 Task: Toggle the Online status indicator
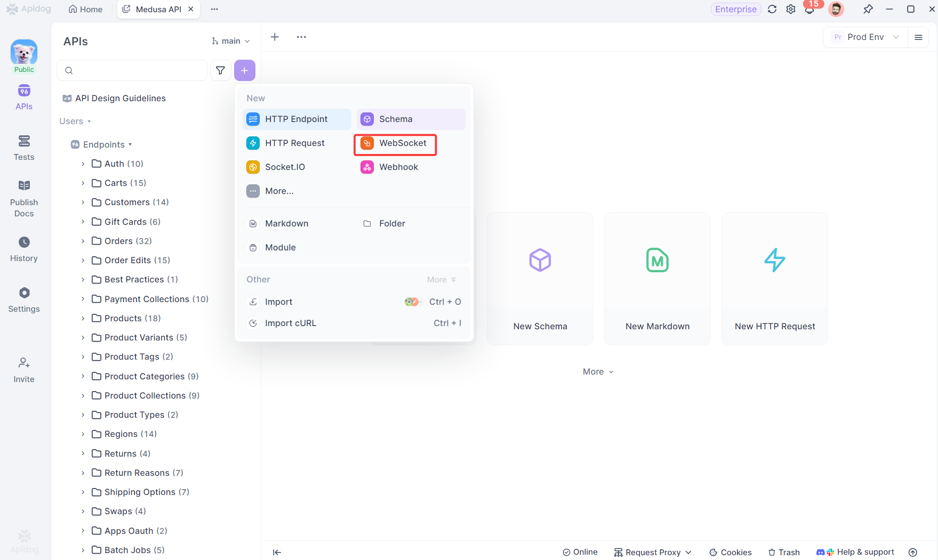pos(580,552)
